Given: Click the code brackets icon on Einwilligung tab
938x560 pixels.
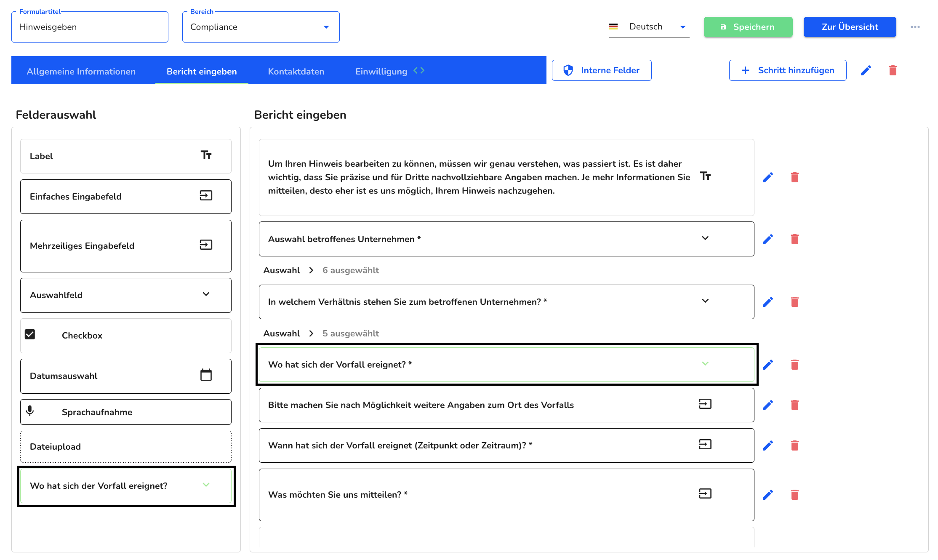Looking at the screenshot, I should coord(419,70).
